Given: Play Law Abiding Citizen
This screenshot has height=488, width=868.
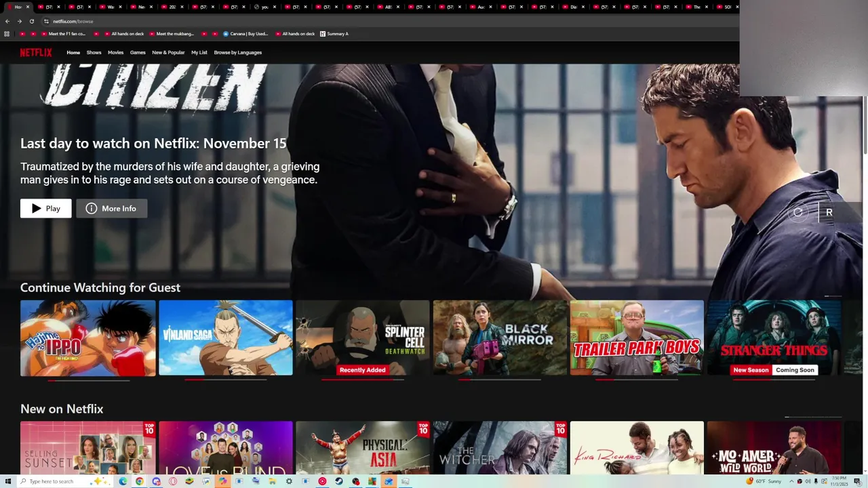Looking at the screenshot, I should (x=45, y=209).
